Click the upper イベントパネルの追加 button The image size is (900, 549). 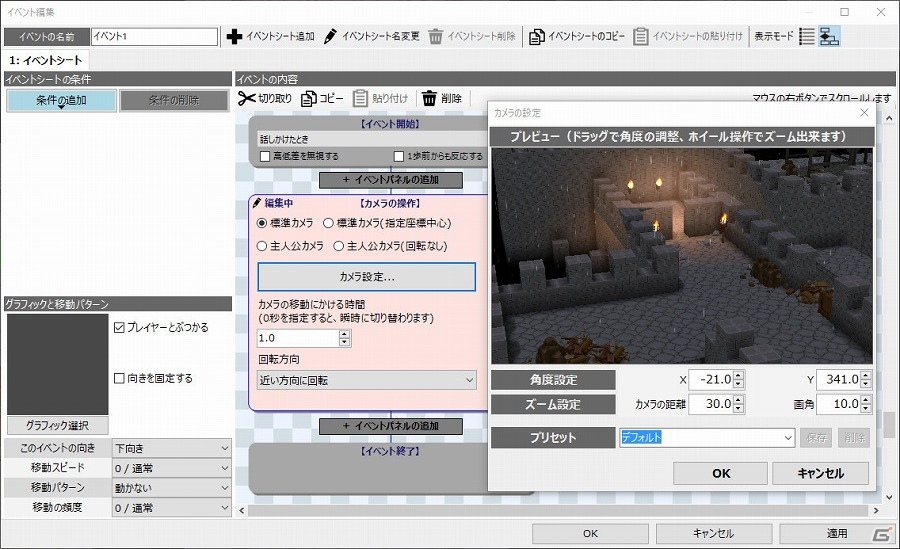point(391,180)
